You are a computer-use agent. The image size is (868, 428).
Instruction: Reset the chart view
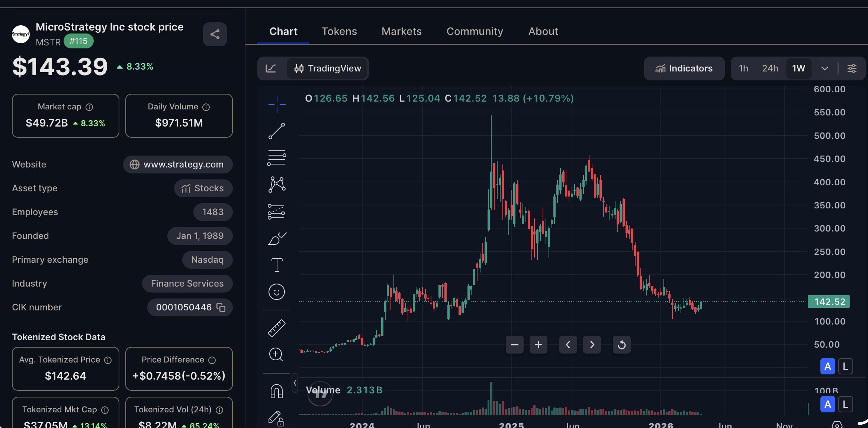click(621, 345)
